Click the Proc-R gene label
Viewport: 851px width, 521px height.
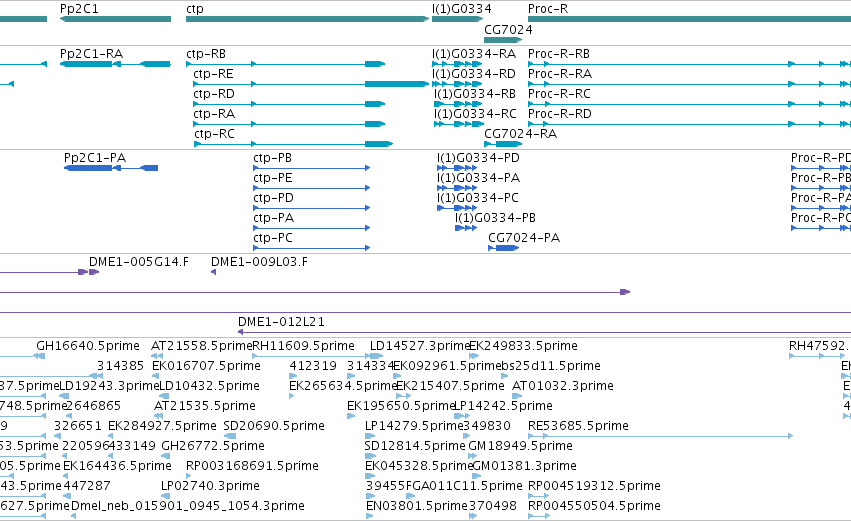(x=548, y=9)
